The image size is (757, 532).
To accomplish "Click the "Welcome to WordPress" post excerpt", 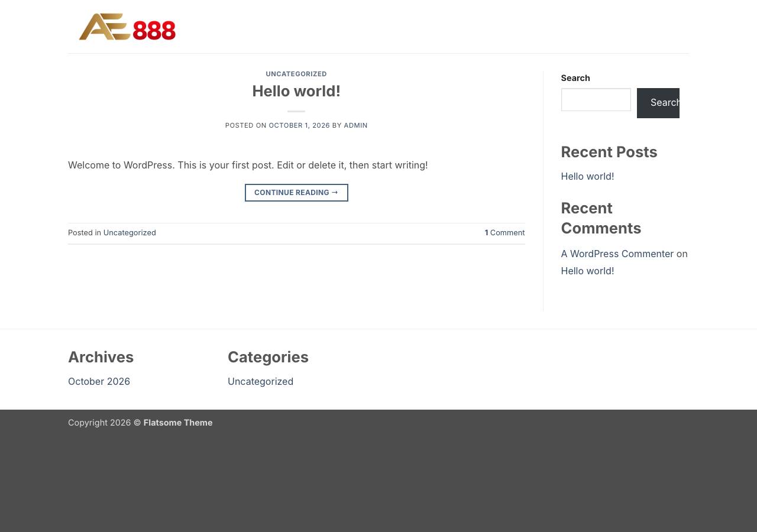I will coord(248,165).
